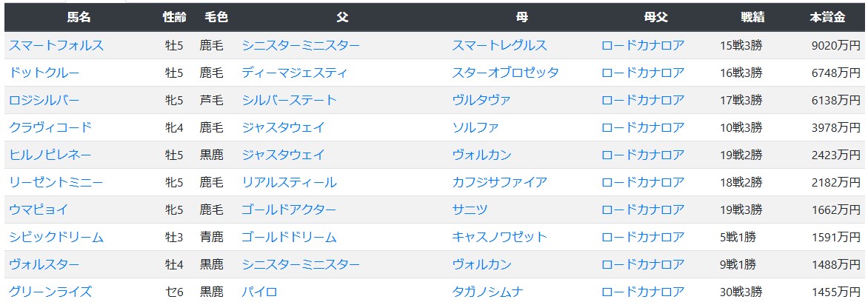The height and width of the screenshot is (305, 868).
Task: Open ロードカナロア link in first row
Action: 643,45
